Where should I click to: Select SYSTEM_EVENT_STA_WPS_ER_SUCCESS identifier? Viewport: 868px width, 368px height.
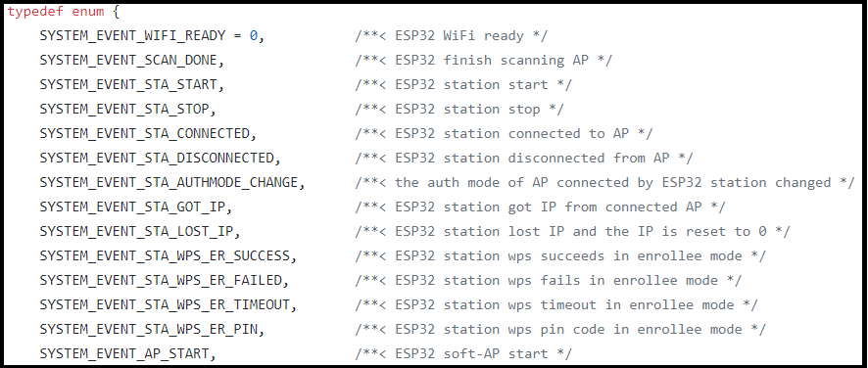(x=165, y=256)
